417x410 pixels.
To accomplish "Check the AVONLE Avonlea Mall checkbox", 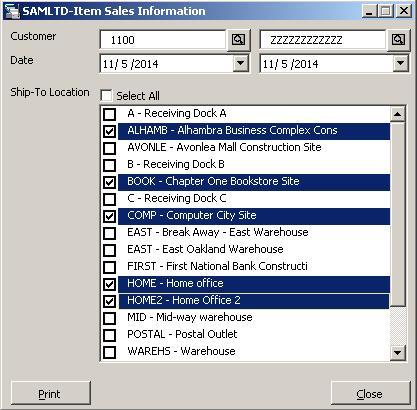I will (109, 148).
